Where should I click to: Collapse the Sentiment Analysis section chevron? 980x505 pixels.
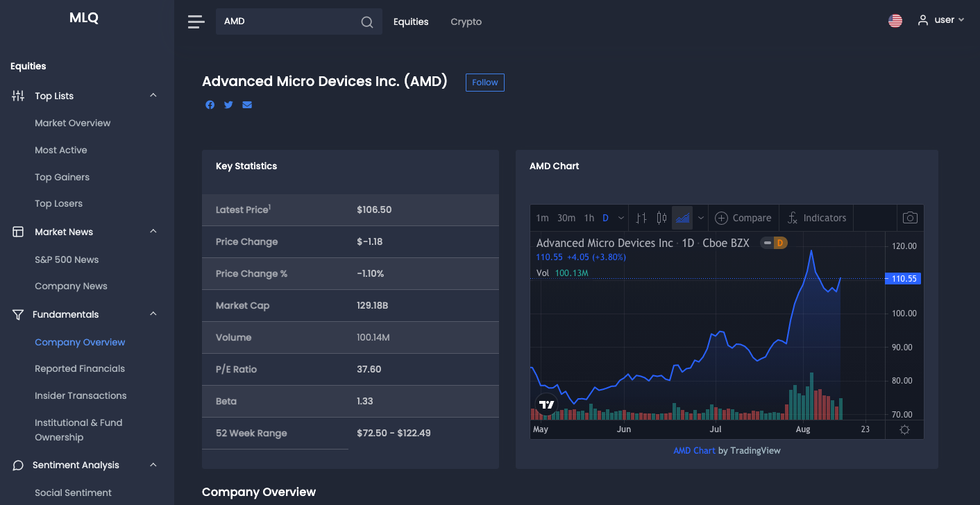click(x=153, y=465)
